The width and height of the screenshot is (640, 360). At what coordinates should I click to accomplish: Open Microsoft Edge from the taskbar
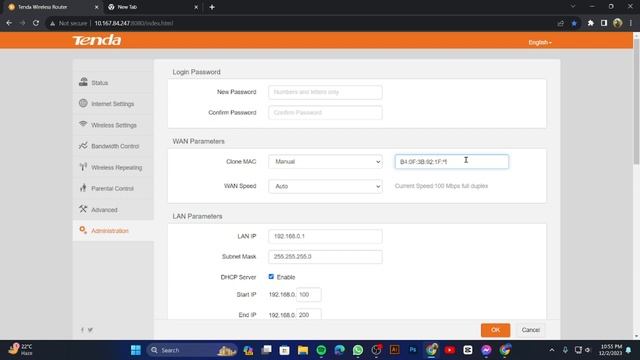[x=340, y=350]
